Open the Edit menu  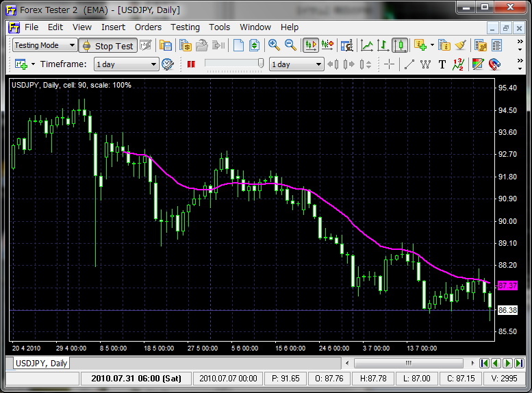coord(55,27)
